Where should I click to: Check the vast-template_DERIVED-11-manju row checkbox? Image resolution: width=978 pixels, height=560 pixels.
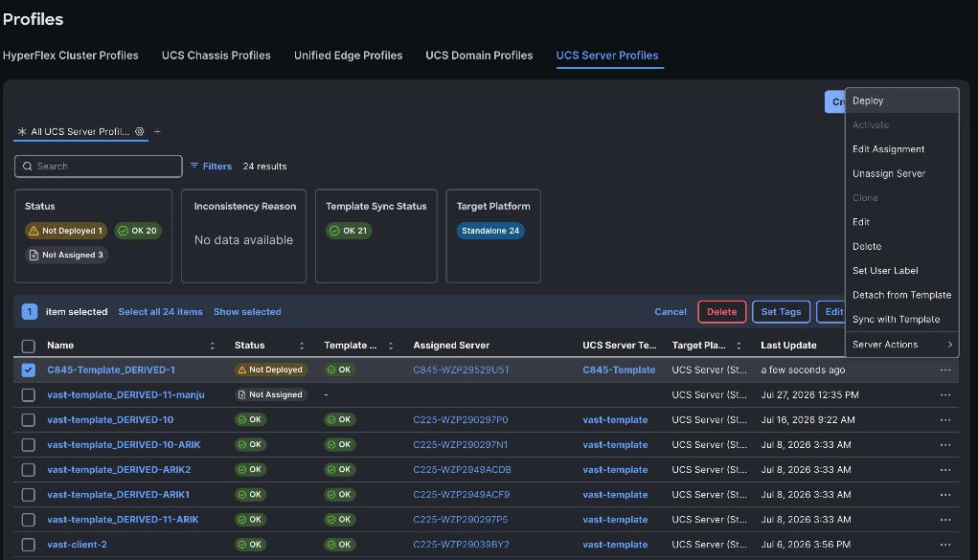28,394
